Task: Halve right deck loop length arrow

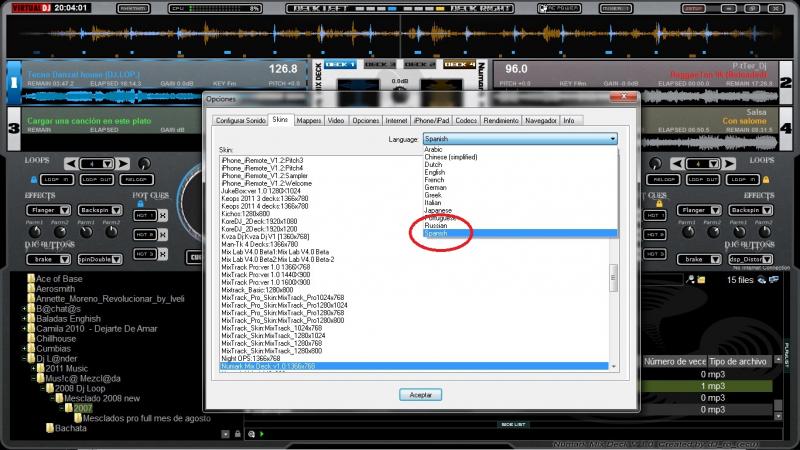Action: pyautogui.click(x=677, y=163)
